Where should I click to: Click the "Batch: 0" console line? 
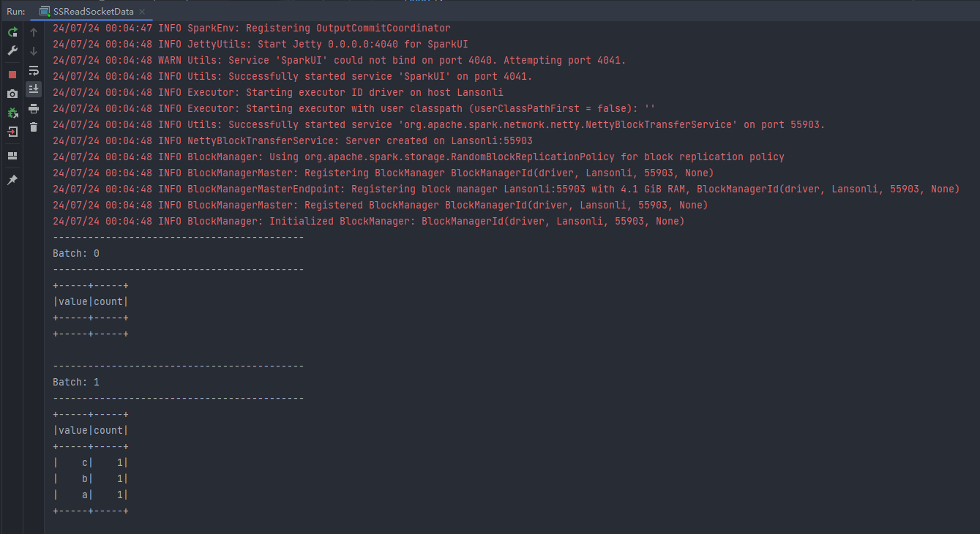[x=76, y=253]
